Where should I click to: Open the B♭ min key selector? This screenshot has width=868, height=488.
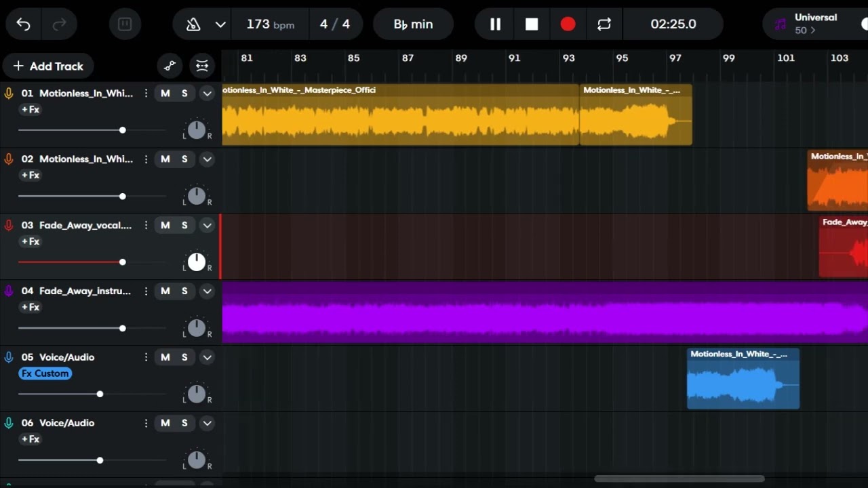pyautogui.click(x=413, y=24)
